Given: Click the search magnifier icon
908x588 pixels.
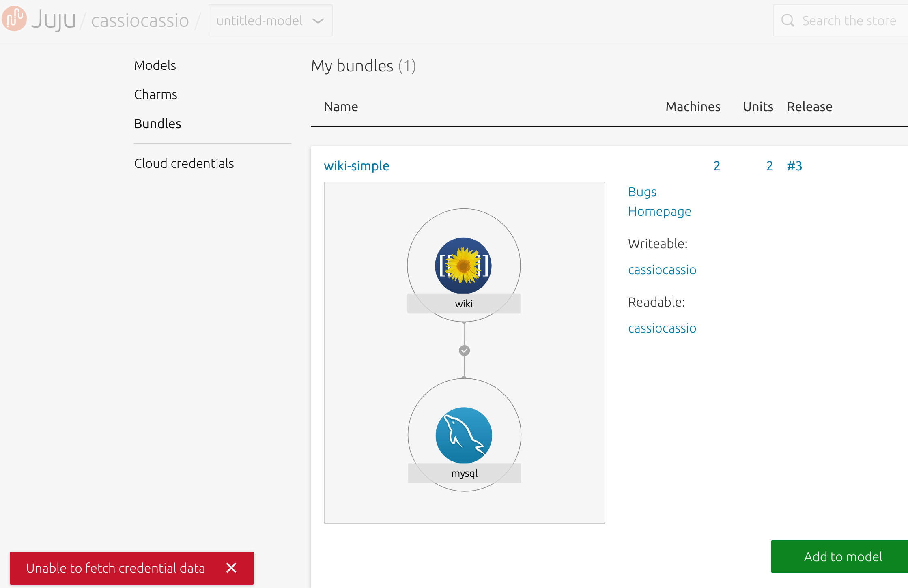Looking at the screenshot, I should click(x=788, y=20).
